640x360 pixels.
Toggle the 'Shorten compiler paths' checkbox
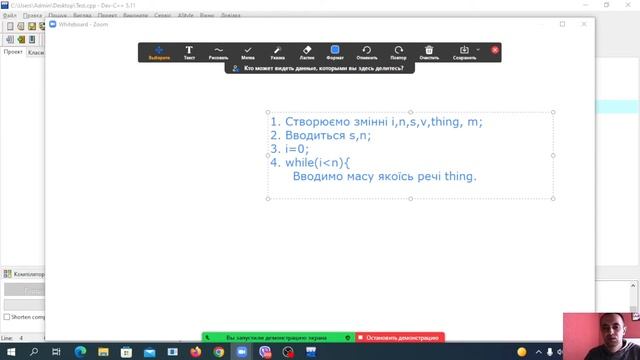pyautogui.click(x=7, y=317)
